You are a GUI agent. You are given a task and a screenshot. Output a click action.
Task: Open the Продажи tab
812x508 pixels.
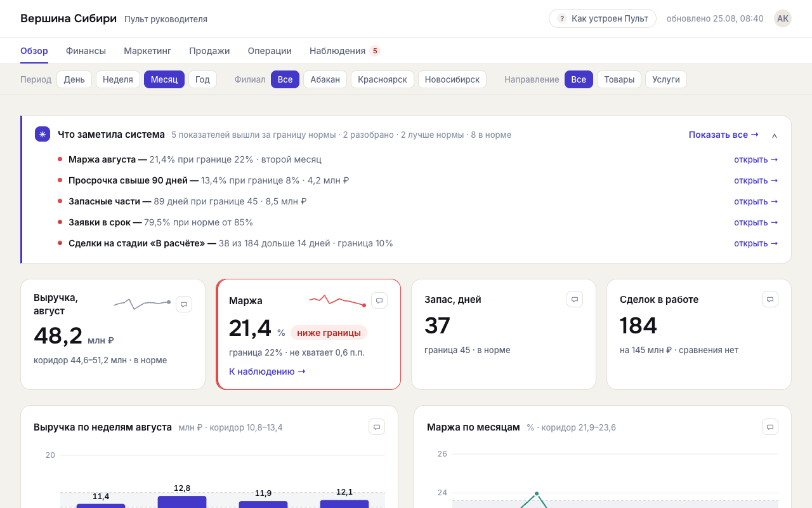tap(209, 51)
